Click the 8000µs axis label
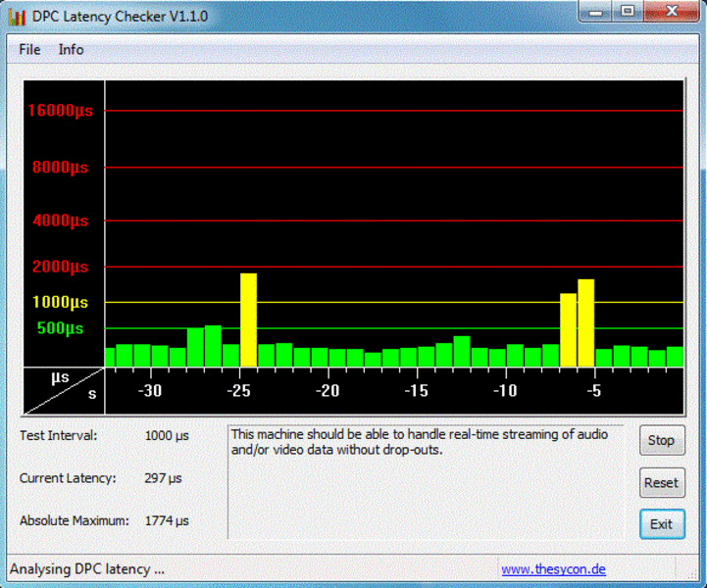Viewport: 707px width, 588px height. pyautogui.click(x=60, y=168)
